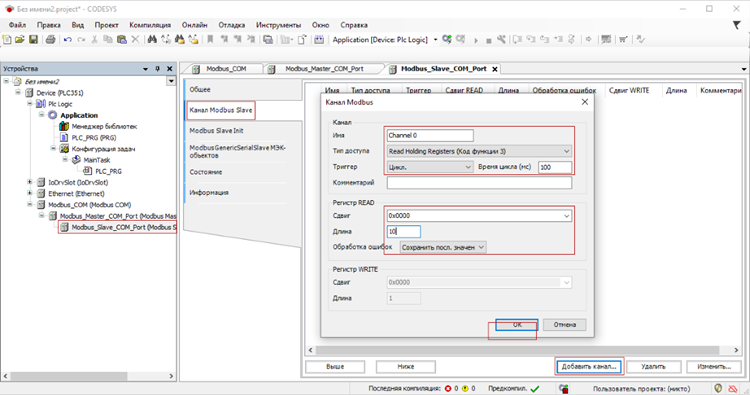Open Find with binoculars icon
750x395 pixels.
click(x=152, y=40)
